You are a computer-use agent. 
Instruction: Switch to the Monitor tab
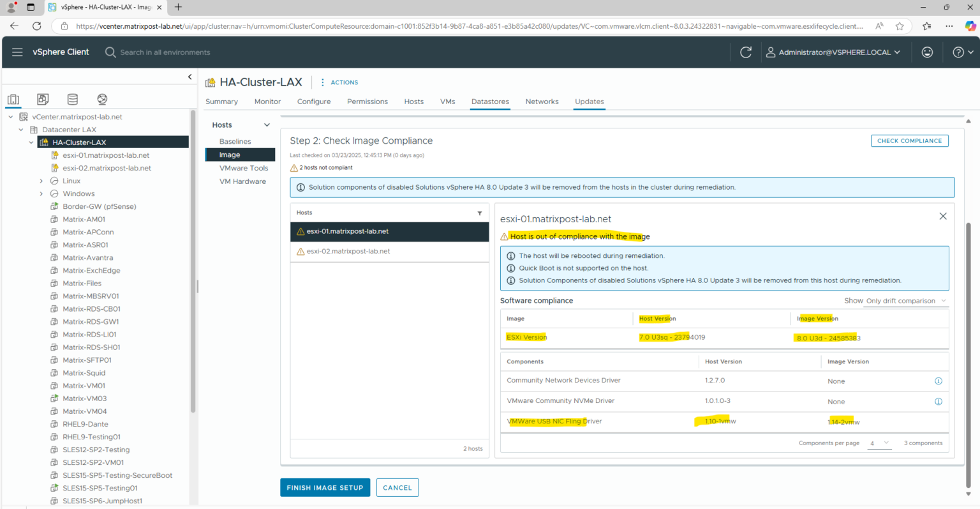[x=267, y=102]
